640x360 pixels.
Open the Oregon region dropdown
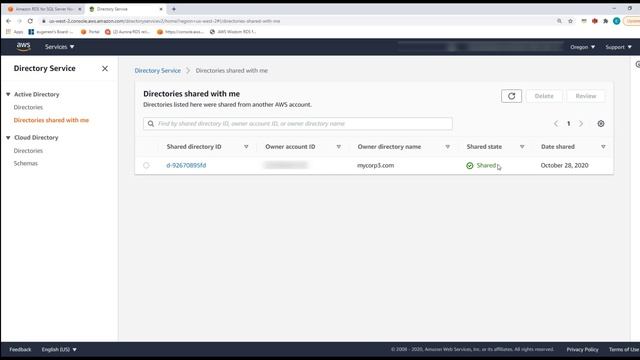point(582,47)
